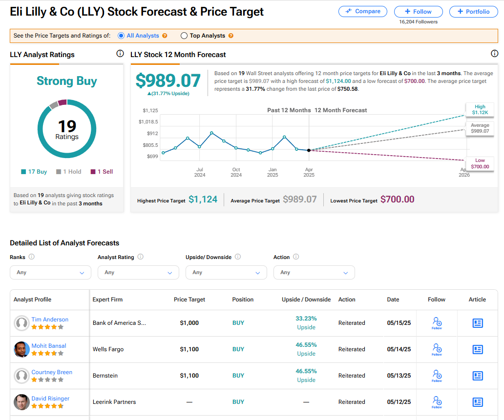Image resolution: width=504 pixels, height=420 pixels.
Task: Click the Compare button
Action: (x=362, y=12)
